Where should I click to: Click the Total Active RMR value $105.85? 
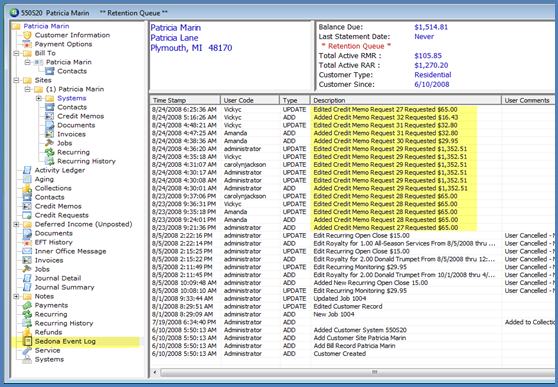(x=428, y=56)
